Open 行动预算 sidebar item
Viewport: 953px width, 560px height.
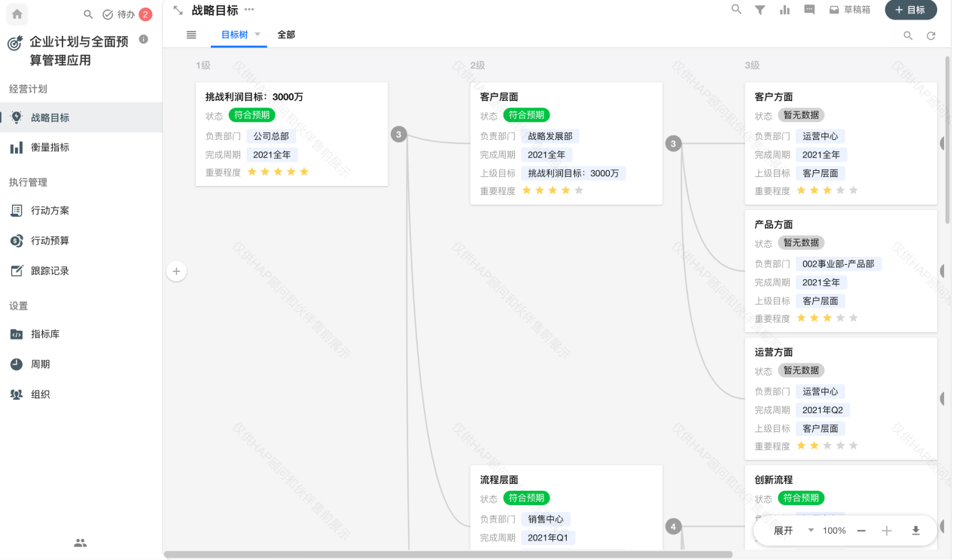click(x=81, y=241)
